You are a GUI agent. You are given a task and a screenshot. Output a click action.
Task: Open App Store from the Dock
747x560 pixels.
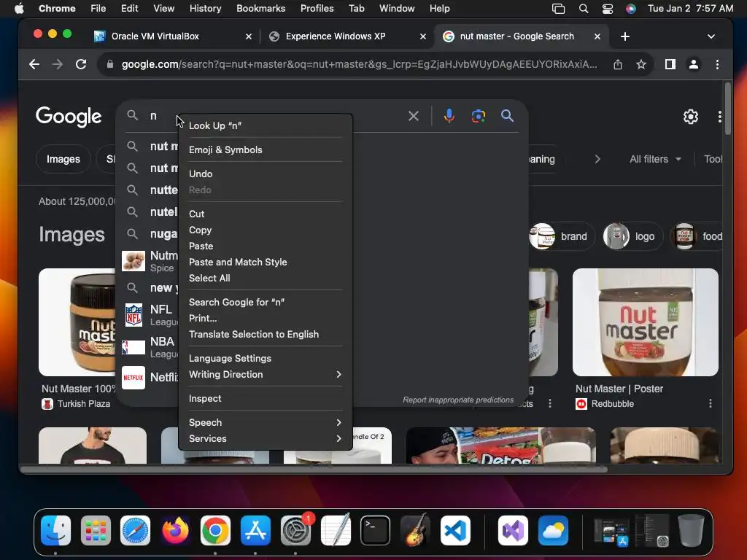[255, 530]
